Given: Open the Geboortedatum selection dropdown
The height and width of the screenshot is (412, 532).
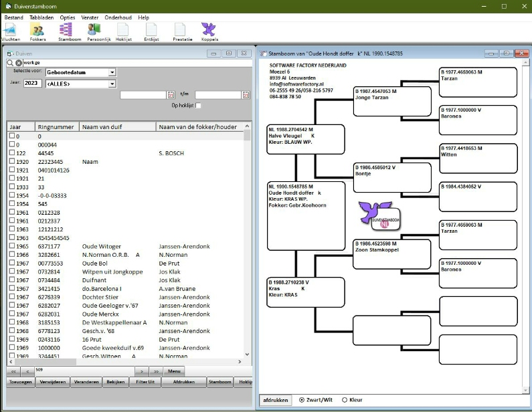Looking at the screenshot, I should [112, 72].
